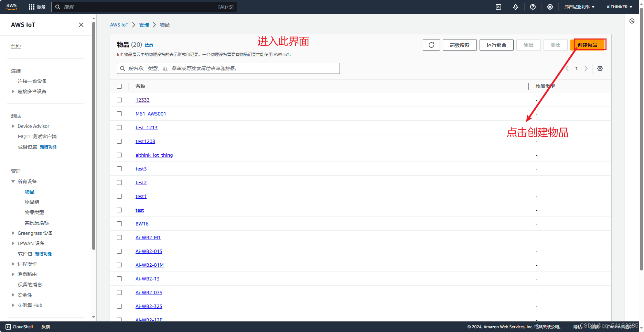Open Thing types in sidebar
The height and width of the screenshot is (332, 644).
point(34,212)
